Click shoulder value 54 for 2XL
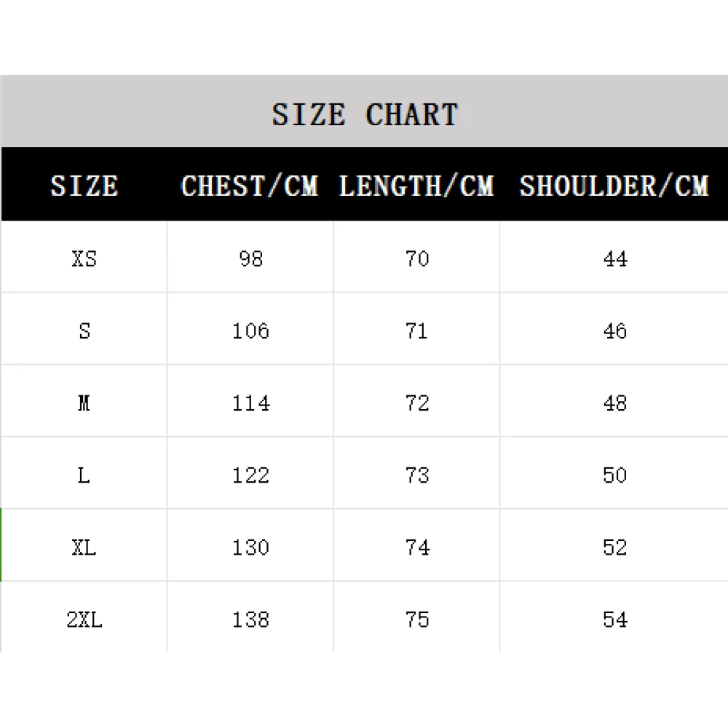 [615, 620]
